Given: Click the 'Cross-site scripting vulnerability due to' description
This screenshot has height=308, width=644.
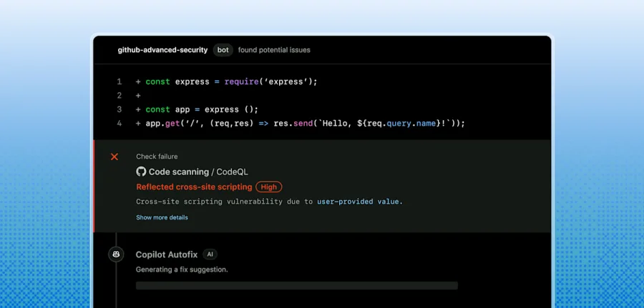Looking at the screenshot, I should 225,202.
